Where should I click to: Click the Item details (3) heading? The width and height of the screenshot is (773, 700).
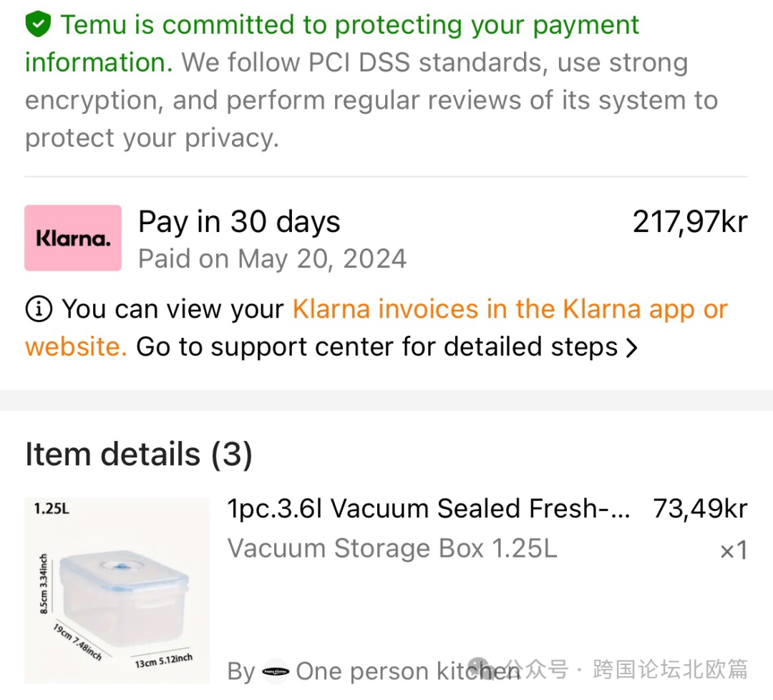pos(139,454)
